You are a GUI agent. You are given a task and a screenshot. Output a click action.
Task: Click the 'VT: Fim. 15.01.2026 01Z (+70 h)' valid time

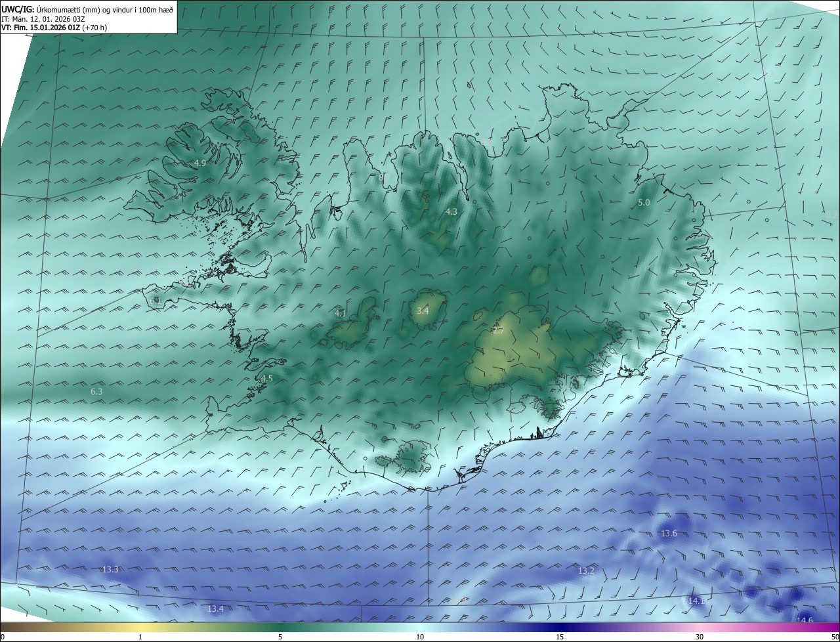[54, 28]
